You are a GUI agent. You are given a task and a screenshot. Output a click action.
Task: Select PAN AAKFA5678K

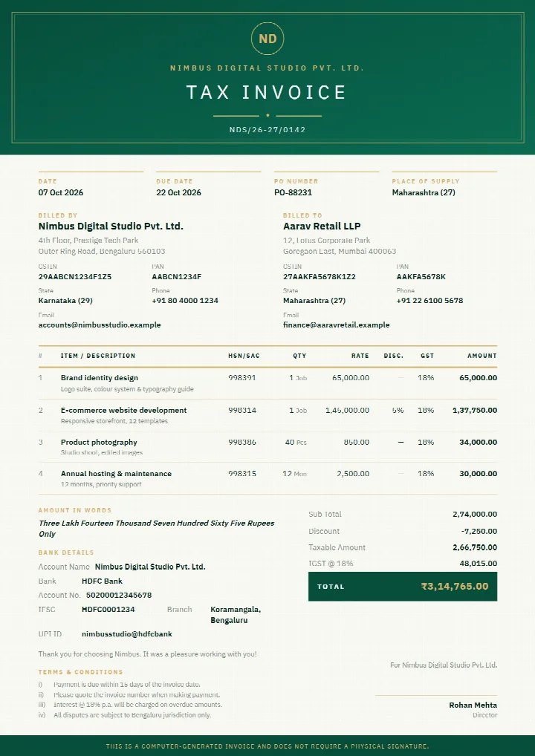click(x=421, y=277)
